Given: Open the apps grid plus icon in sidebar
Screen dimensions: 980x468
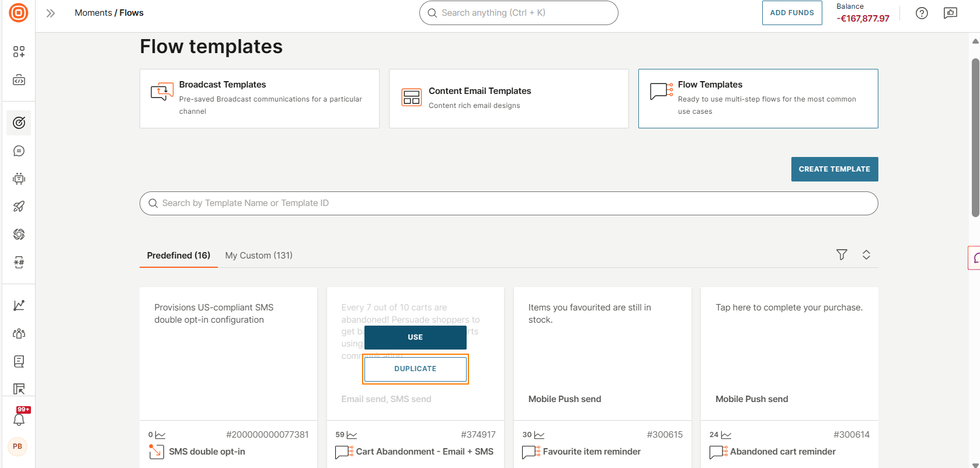Looking at the screenshot, I should click(x=19, y=52).
